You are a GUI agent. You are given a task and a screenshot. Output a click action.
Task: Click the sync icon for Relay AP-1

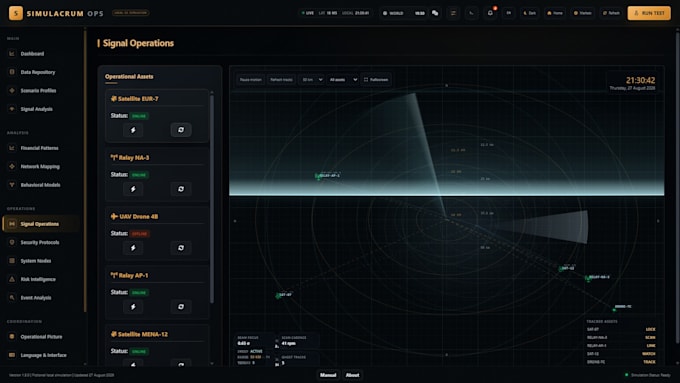tap(181, 307)
